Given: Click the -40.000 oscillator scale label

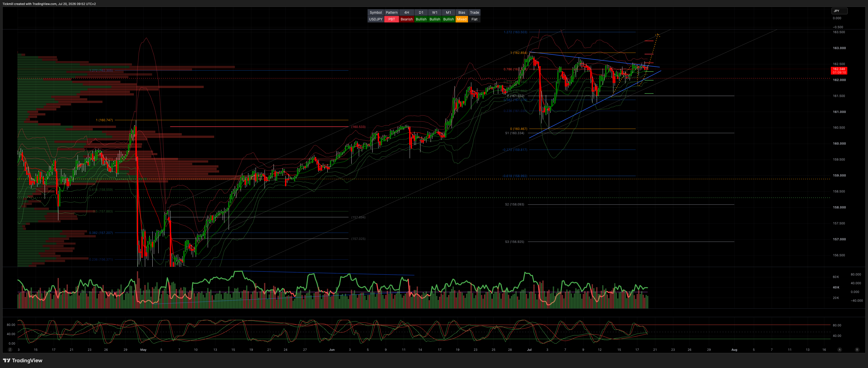Looking at the screenshot, I should coord(857,301).
